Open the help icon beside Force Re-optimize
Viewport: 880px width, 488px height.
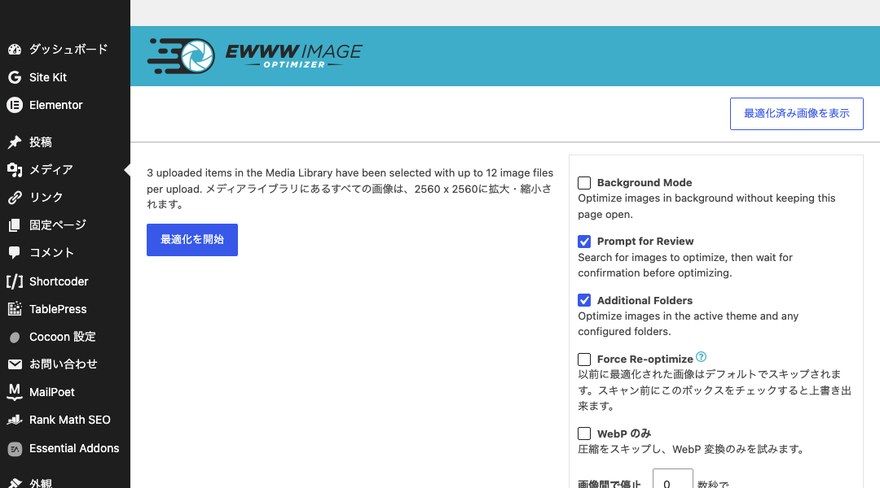(x=701, y=357)
